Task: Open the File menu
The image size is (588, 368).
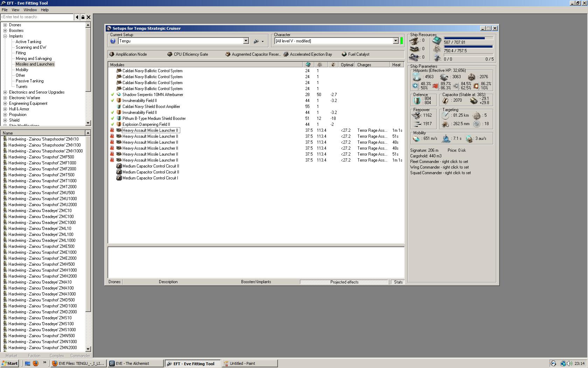Action: click(5, 10)
